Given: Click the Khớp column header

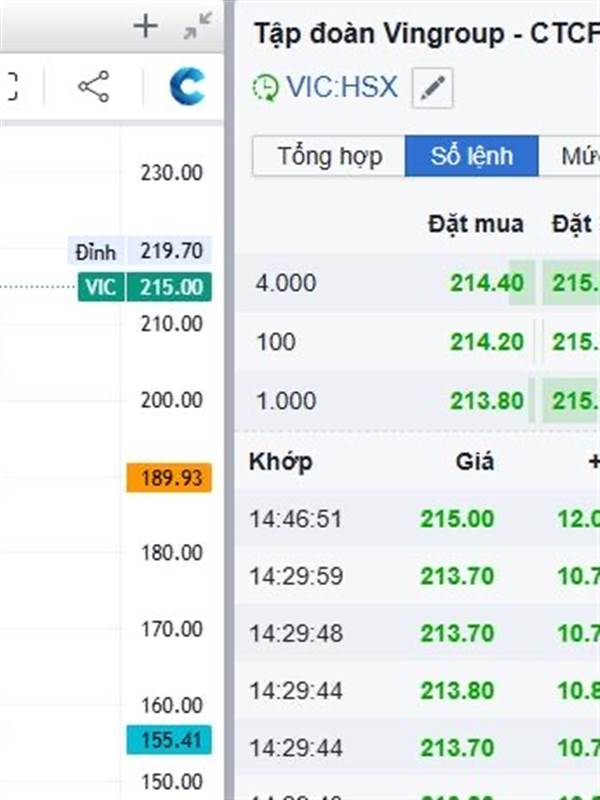Looking at the screenshot, I should (x=281, y=462).
